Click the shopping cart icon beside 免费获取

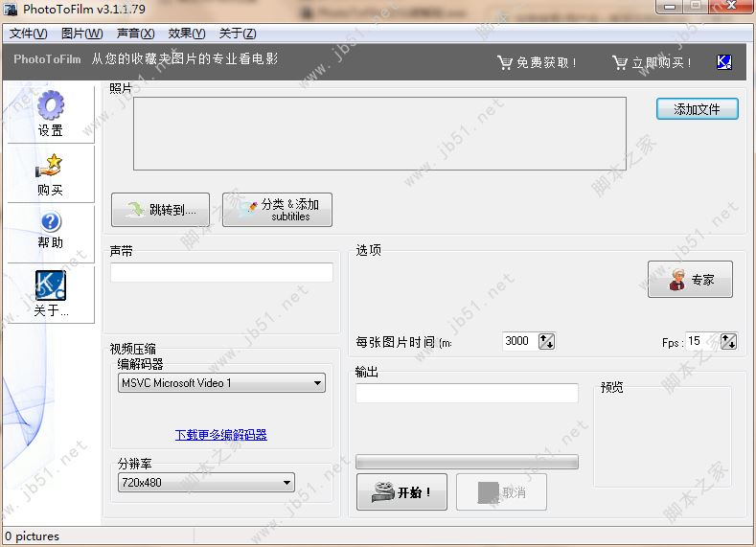[505, 62]
